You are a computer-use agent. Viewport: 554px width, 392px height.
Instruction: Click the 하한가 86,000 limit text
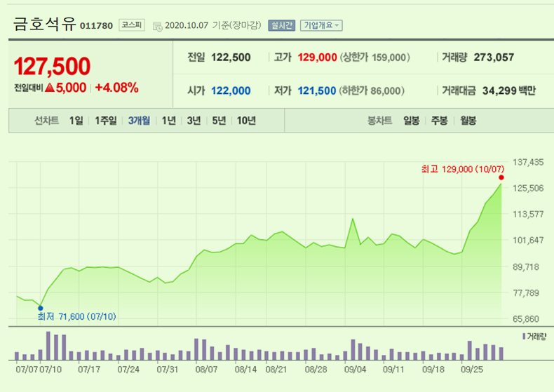click(x=372, y=90)
